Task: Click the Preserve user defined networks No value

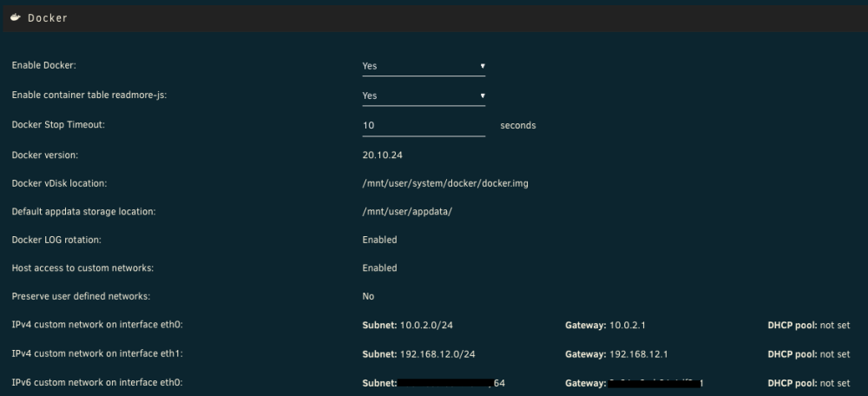Action: 368,296
